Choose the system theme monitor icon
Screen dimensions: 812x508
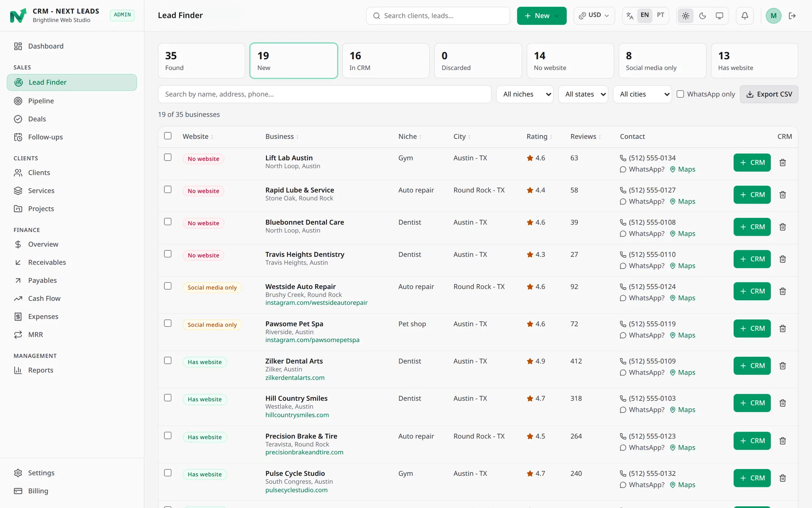[719, 15]
